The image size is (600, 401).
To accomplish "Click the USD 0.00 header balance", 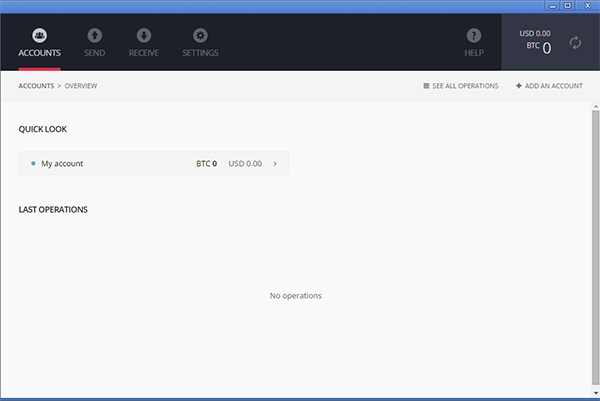I will [535, 33].
